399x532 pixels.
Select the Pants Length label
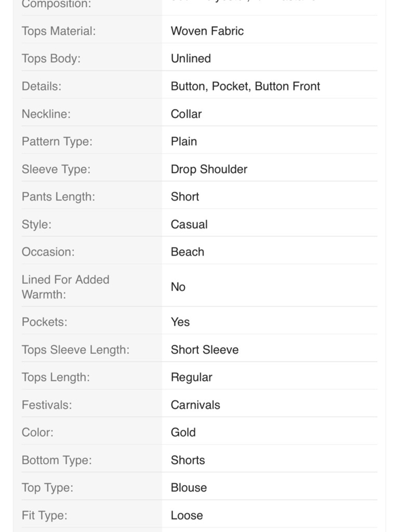pyautogui.click(x=58, y=197)
